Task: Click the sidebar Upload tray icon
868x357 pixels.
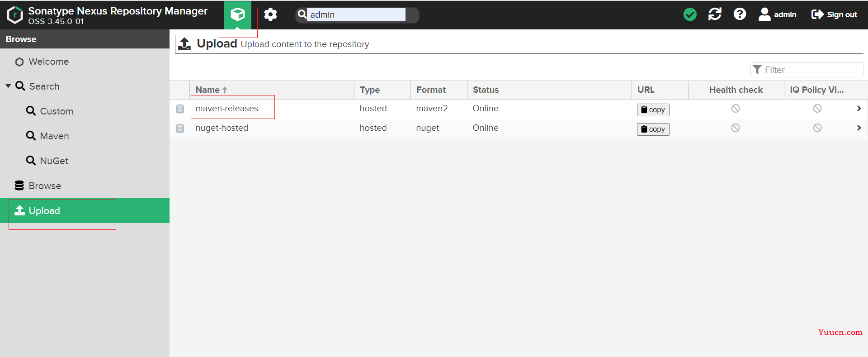Action: click(19, 210)
